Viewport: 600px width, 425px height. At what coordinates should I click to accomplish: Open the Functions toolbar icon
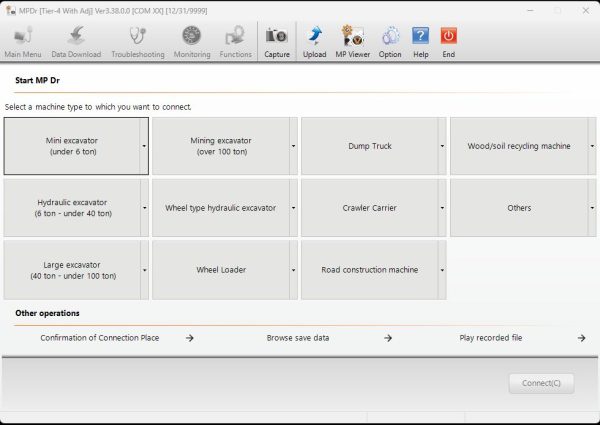coord(235,41)
